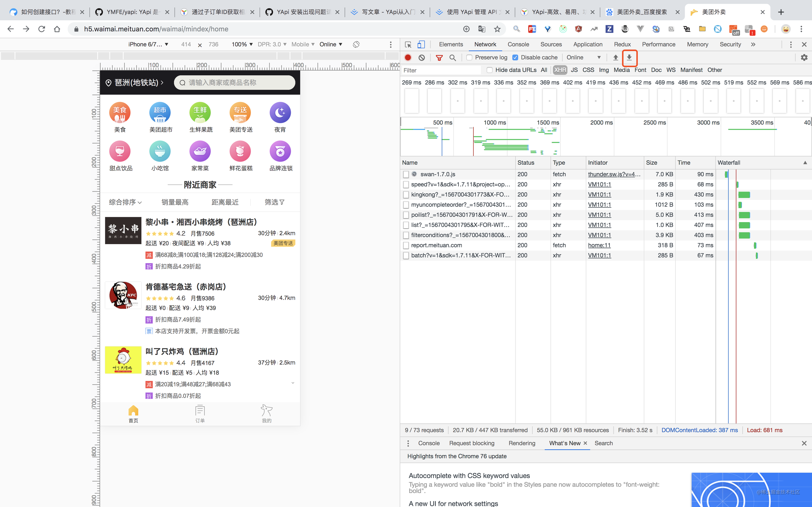This screenshot has width=812, height=507.
Task: Toggle the network filter funnel icon
Action: tap(439, 57)
